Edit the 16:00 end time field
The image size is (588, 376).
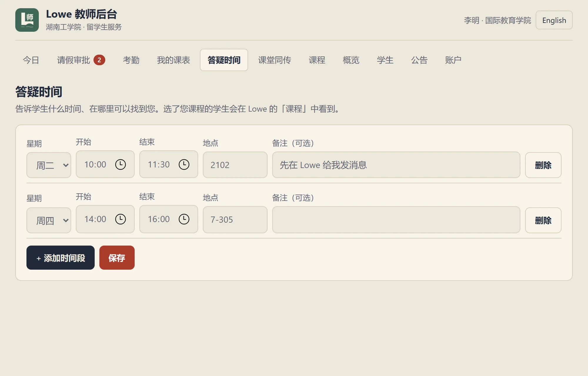[x=169, y=219]
